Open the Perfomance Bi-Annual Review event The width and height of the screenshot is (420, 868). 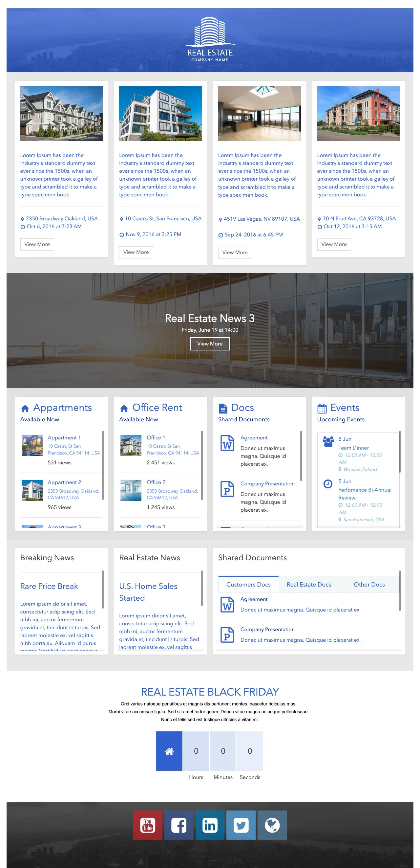pos(365,494)
